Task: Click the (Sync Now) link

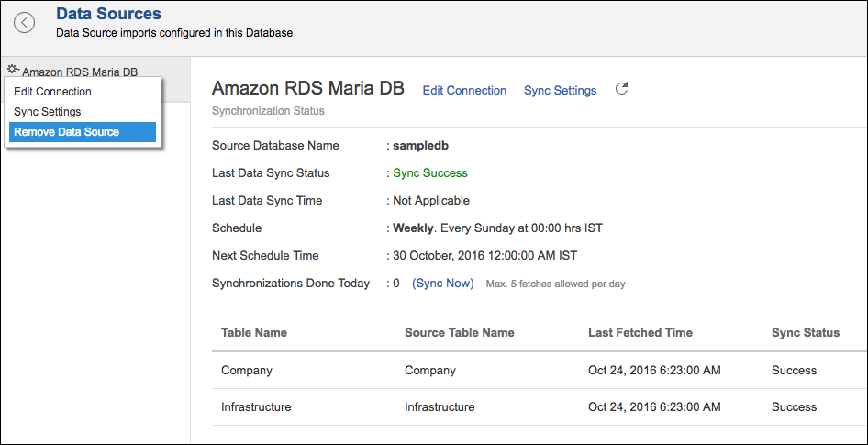Action: click(443, 284)
